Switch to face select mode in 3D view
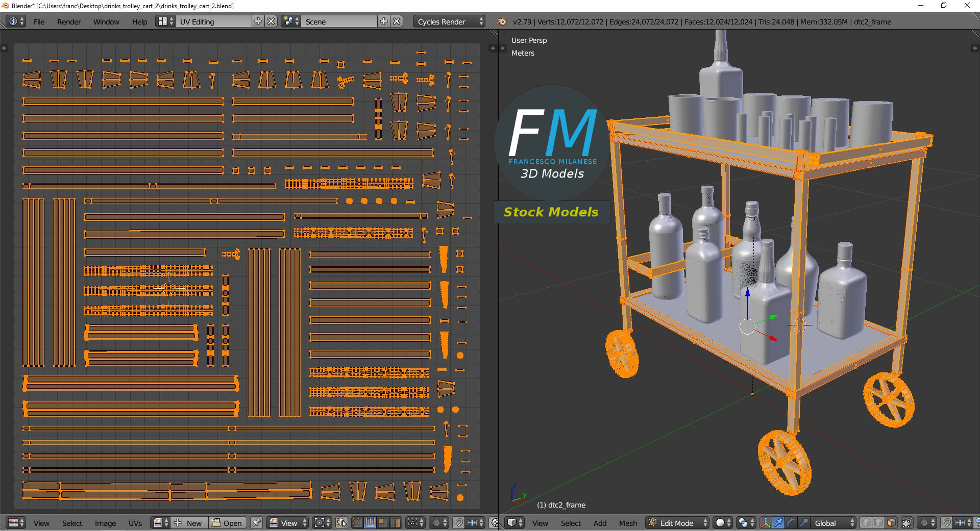 click(x=891, y=523)
